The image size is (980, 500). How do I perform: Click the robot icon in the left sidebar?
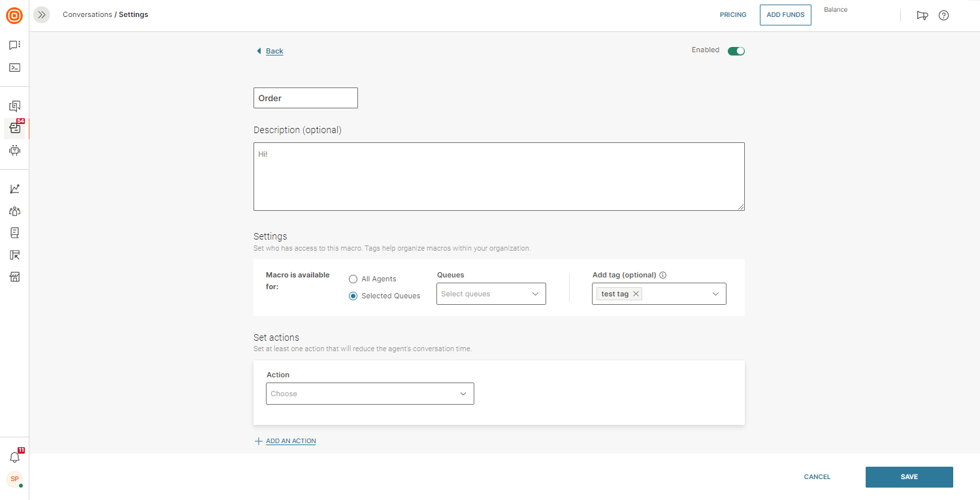point(14,150)
